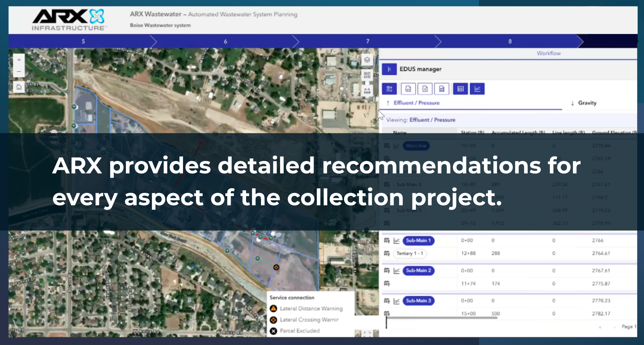The height and width of the screenshot is (345, 644).
Task: Switch to the Workflow tab
Action: (549, 53)
